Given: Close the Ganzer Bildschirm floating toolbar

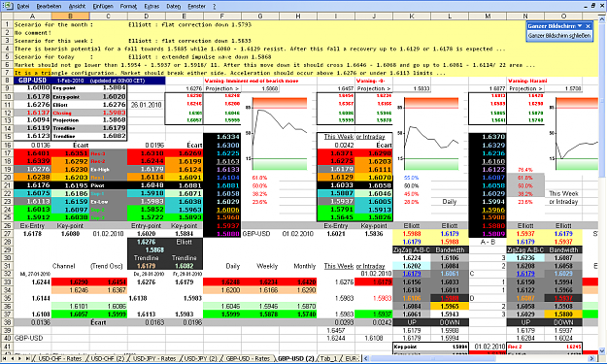Looking at the screenshot, I should coord(588,26).
